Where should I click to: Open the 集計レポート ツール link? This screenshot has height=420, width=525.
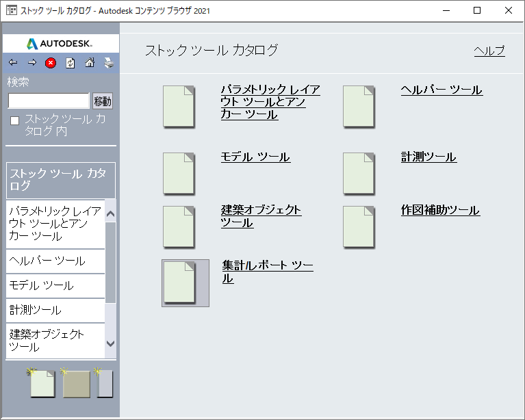coord(268,272)
